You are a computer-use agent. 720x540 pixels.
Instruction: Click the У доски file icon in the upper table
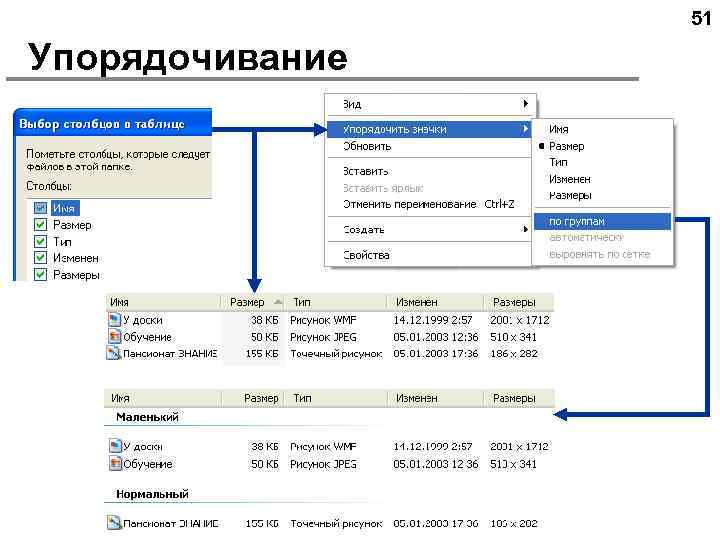pos(114,320)
